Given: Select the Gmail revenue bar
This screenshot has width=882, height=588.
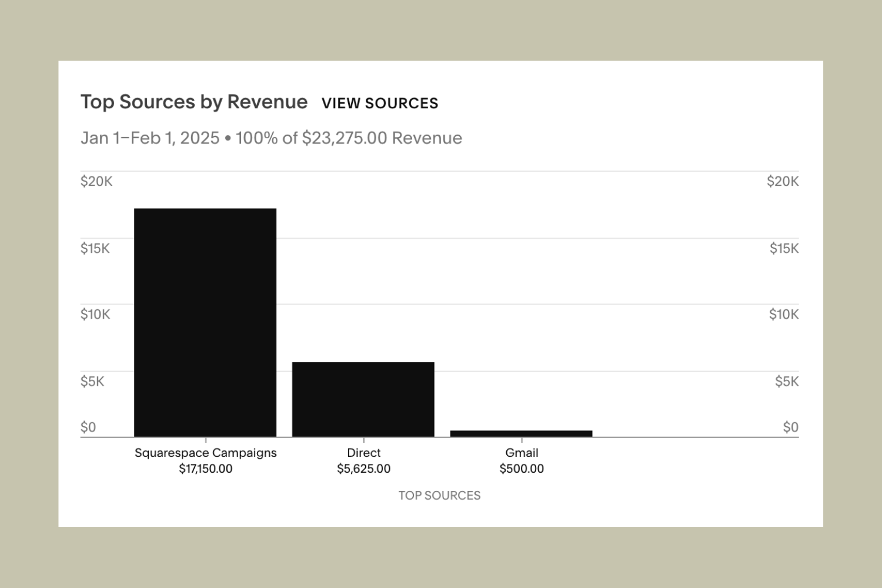Looking at the screenshot, I should pyautogui.click(x=522, y=433).
